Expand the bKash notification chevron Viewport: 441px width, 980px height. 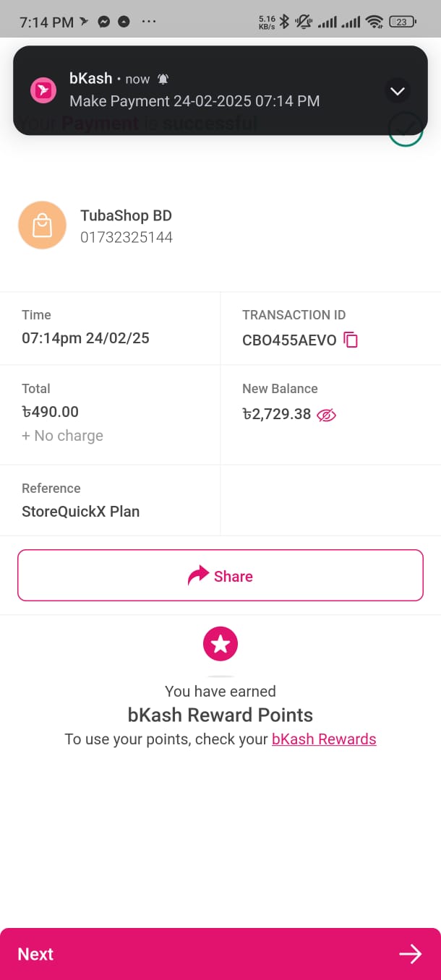click(x=398, y=91)
